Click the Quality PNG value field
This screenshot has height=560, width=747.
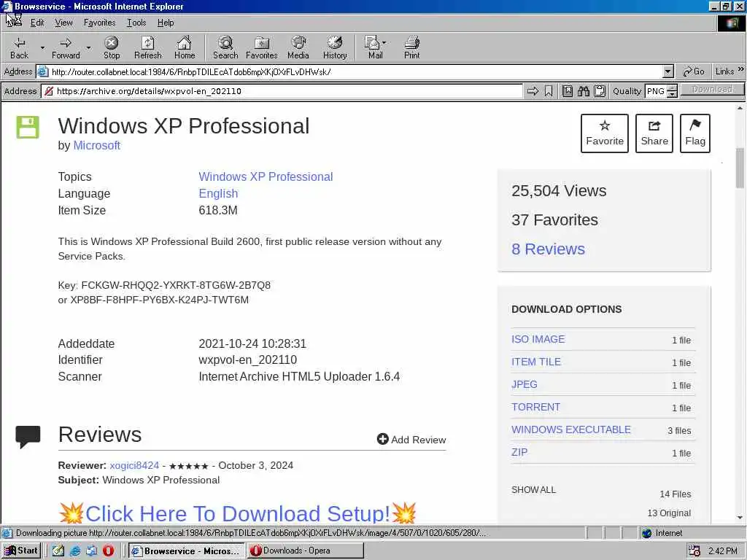tap(656, 91)
